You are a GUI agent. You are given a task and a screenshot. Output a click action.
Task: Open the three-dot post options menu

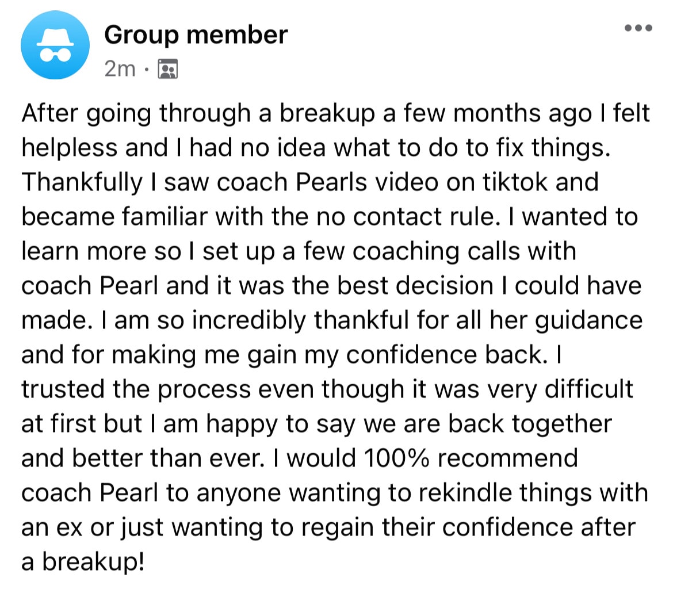click(638, 28)
